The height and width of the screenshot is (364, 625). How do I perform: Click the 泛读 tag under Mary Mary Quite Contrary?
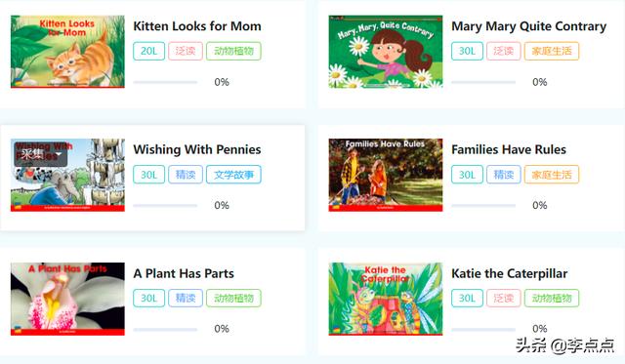pos(504,51)
